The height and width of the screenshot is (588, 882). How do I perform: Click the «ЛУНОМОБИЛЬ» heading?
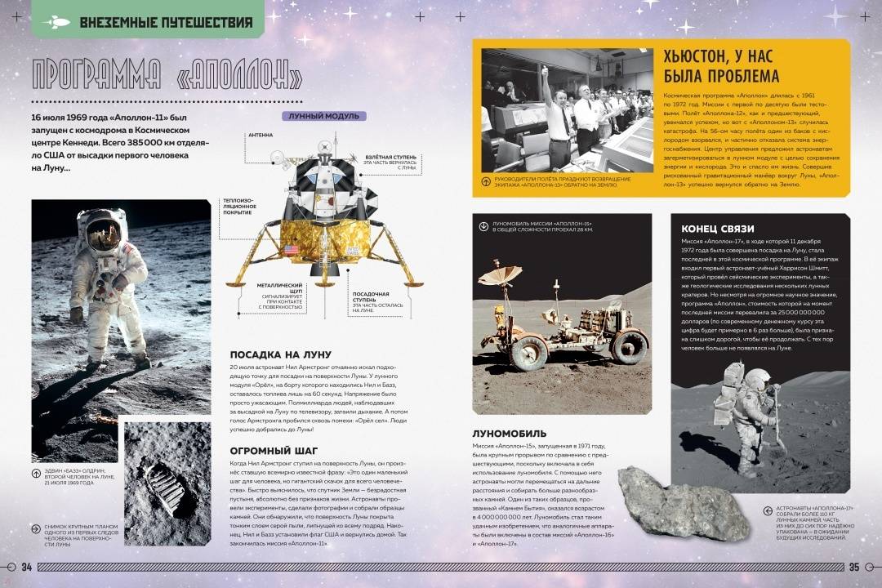click(510, 434)
